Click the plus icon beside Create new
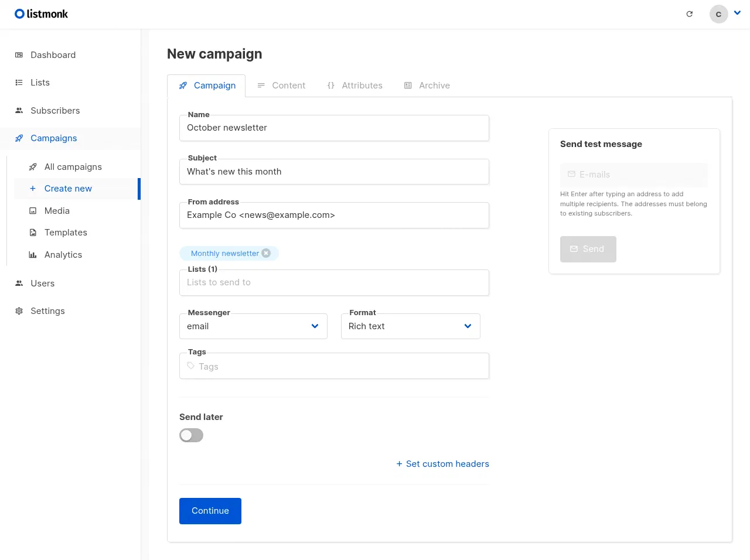 coord(33,189)
